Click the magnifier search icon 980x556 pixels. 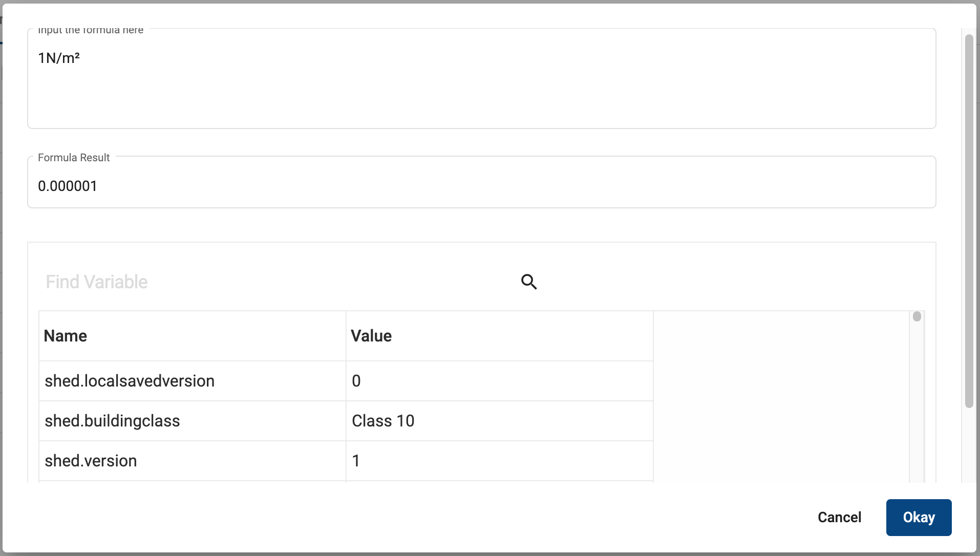(529, 282)
